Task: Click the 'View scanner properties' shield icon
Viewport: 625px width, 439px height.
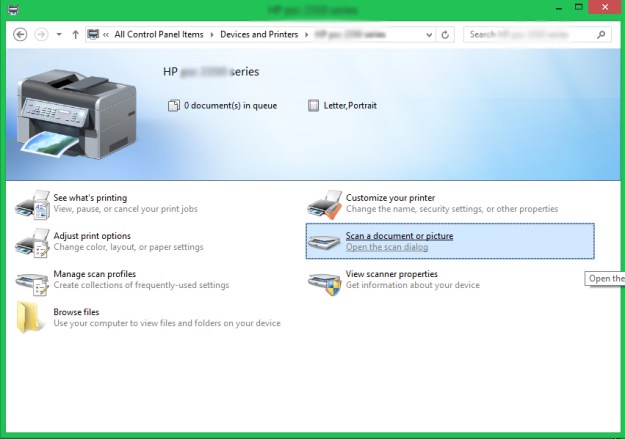Action: [x=325, y=280]
